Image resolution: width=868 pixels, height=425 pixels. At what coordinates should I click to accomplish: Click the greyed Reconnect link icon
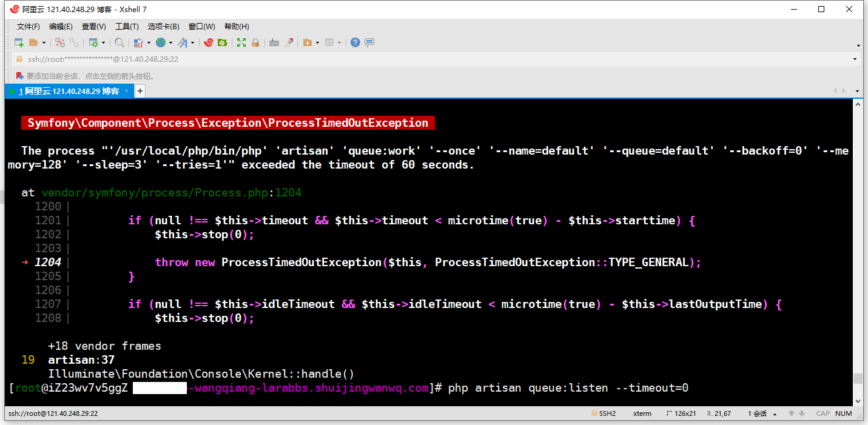click(x=74, y=42)
